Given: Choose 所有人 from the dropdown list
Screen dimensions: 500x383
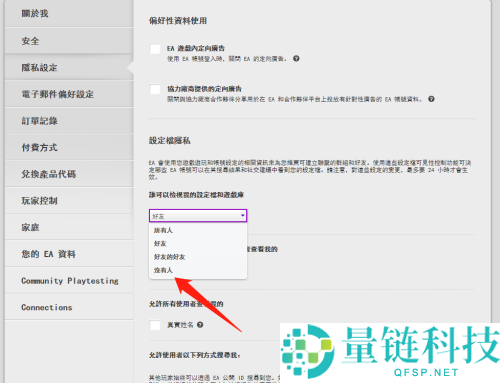Looking at the screenshot, I should 198,230.
